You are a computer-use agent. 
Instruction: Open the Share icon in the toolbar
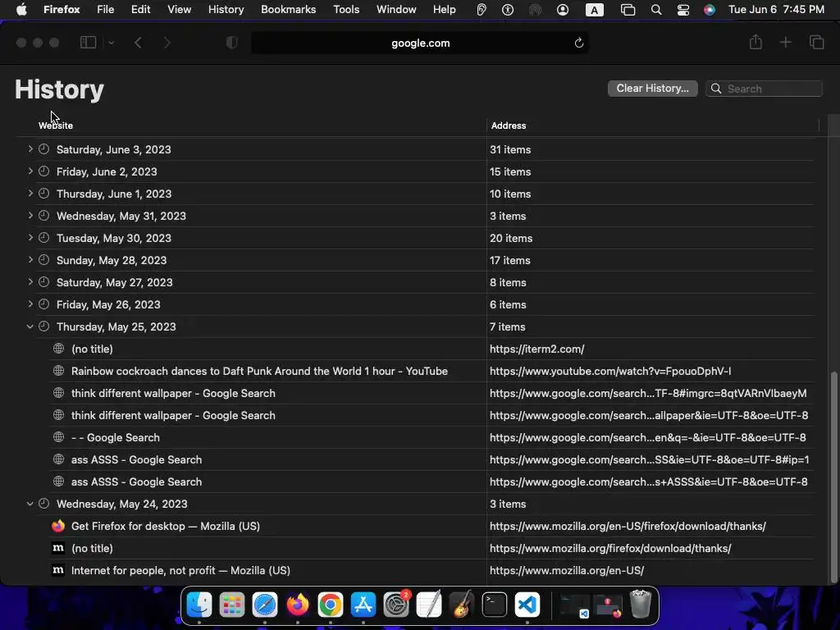756,42
